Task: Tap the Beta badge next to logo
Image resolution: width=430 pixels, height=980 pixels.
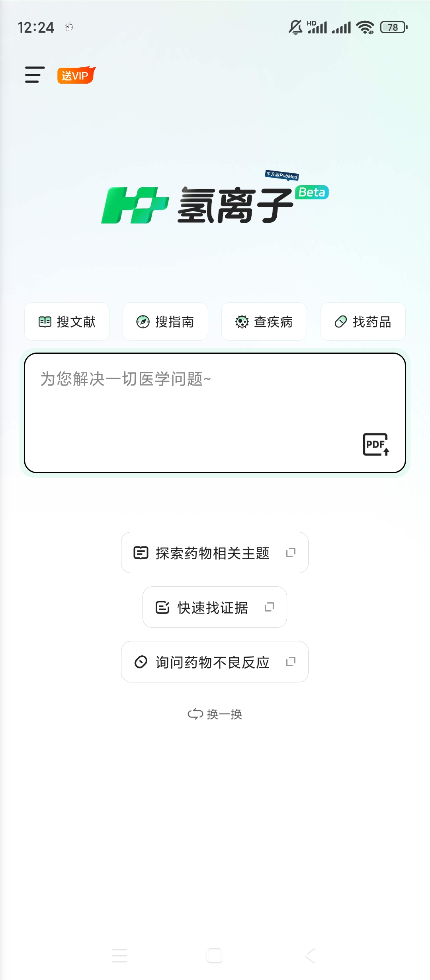Action: click(312, 192)
